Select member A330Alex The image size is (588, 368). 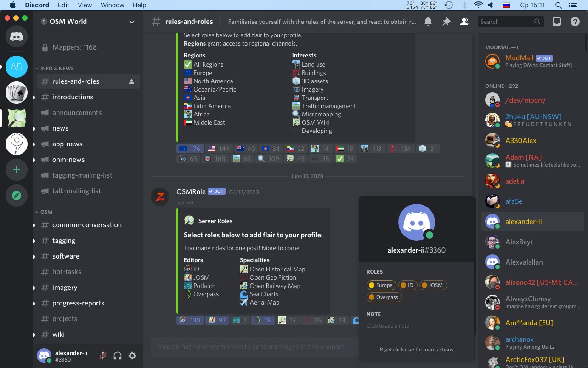532,140
